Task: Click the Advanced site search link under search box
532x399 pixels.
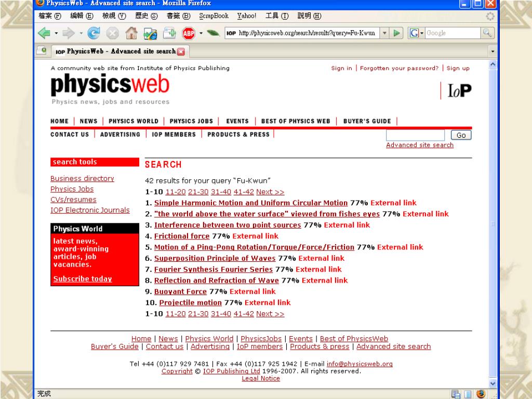Action: pos(420,145)
